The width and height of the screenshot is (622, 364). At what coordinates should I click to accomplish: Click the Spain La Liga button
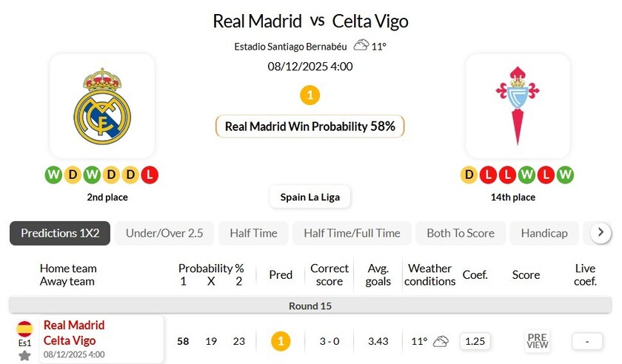[x=310, y=197]
